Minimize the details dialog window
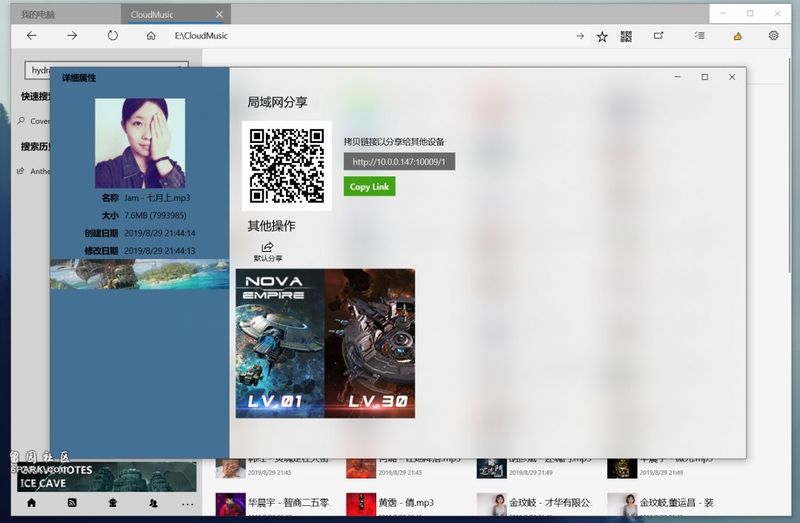This screenshot has height=523, width=800. tap(678, 77)
